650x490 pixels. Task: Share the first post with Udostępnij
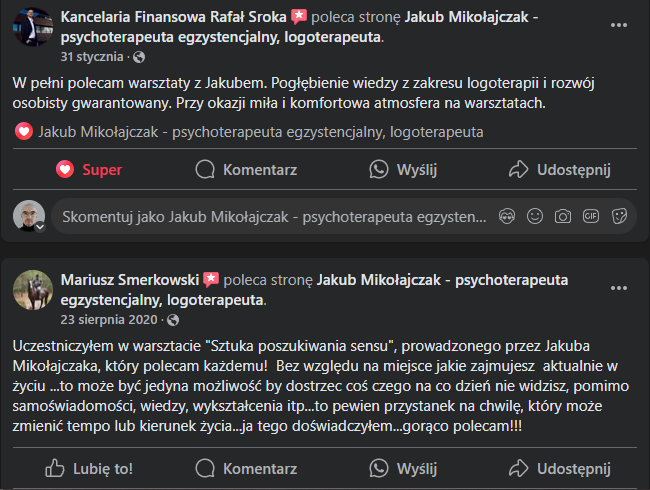click(x=560, y=170)
